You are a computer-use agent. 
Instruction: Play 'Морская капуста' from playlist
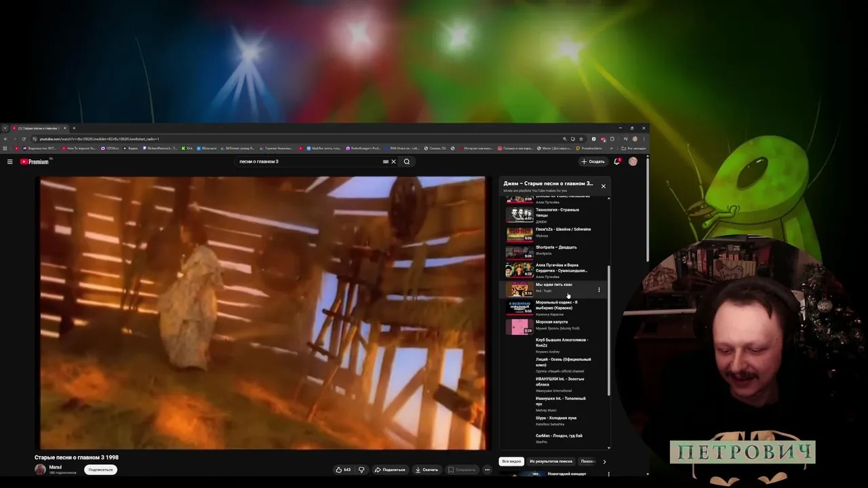click(556, 326)
